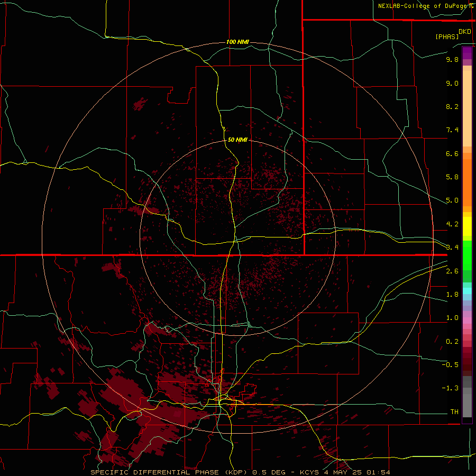Pick the gray TH segment of color scale

coord(467,405)
